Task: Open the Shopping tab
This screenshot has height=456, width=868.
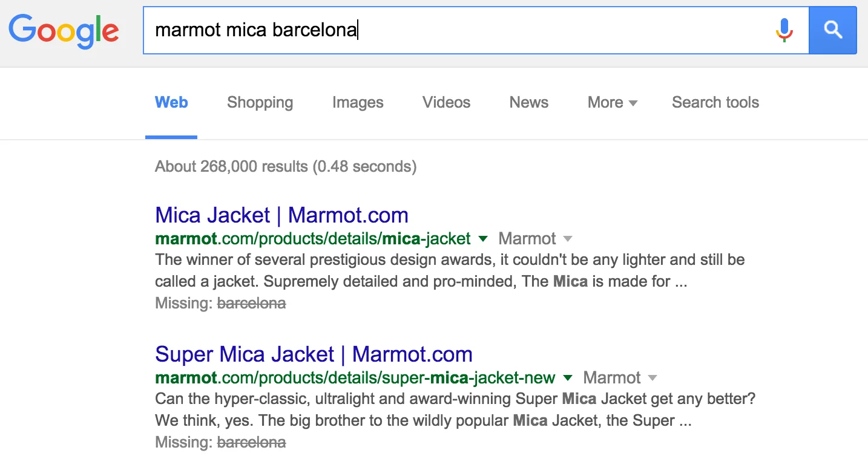Action: pos(260,103)
